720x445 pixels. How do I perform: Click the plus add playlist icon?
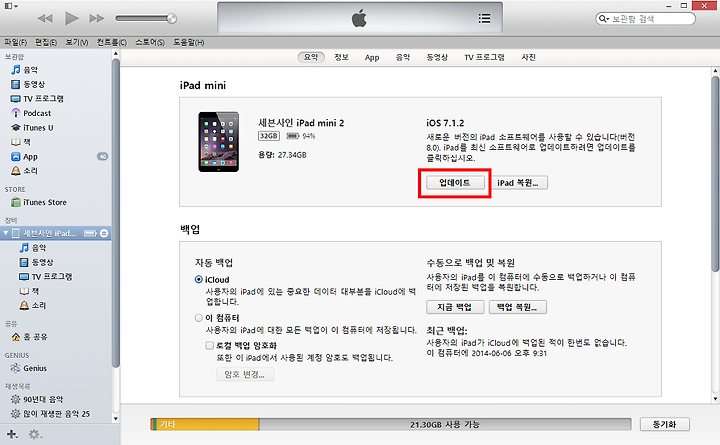tap(12, 434)
